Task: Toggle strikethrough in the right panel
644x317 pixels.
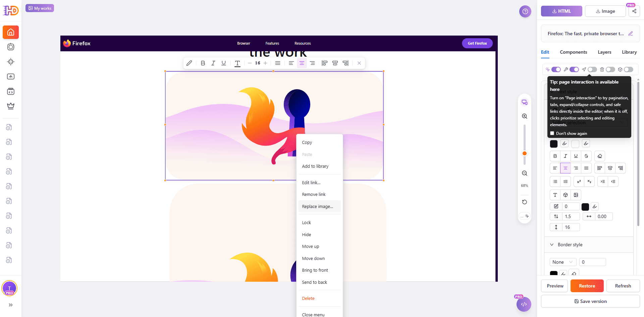Action: click(x=586, y=156)
